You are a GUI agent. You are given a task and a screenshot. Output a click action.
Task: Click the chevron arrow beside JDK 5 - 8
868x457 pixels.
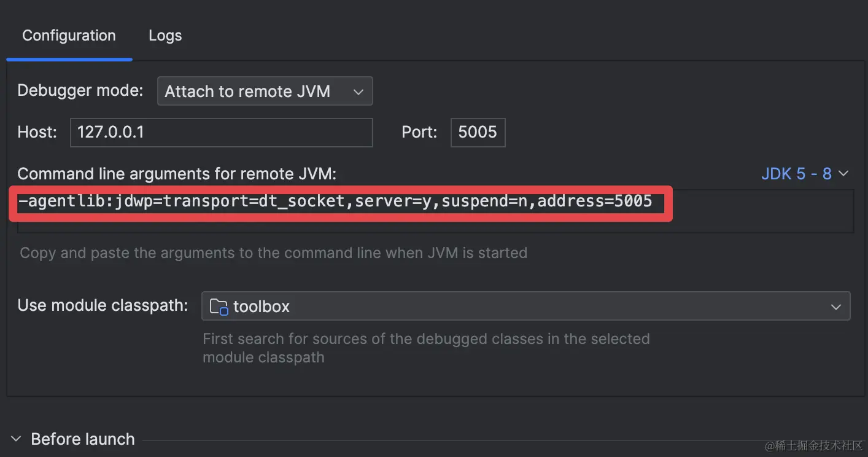tap(843, 174)
